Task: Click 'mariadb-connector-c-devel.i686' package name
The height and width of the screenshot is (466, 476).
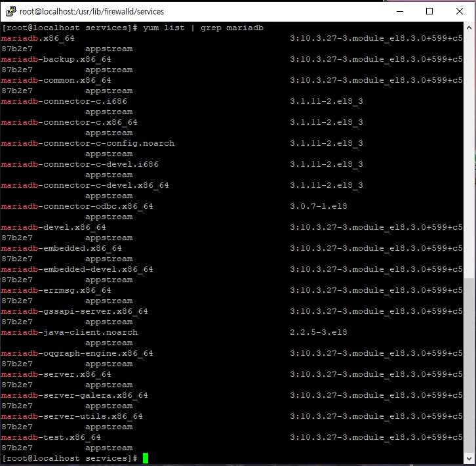Action: coord(80,164)
